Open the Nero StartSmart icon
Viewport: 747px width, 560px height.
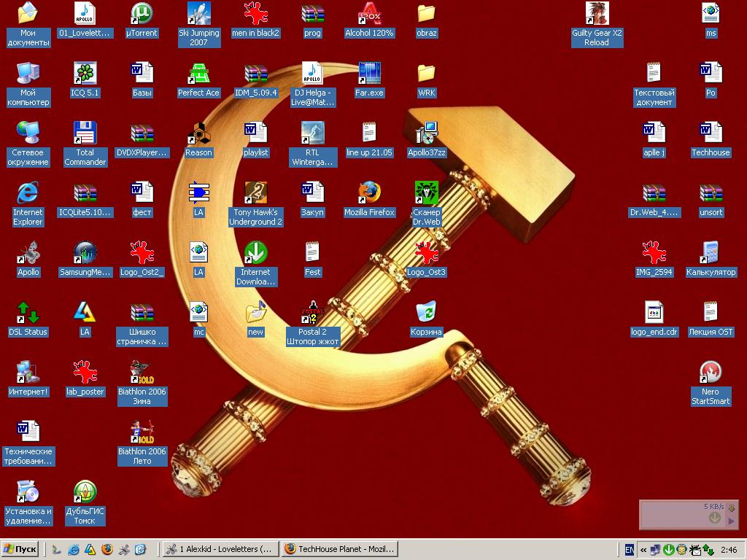click(x=711, y=372)
